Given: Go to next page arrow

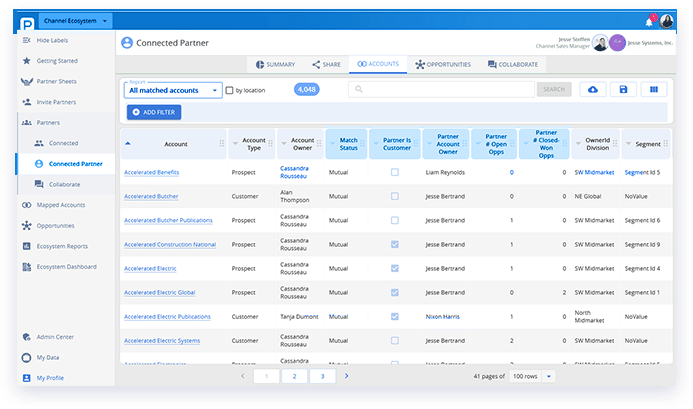Looking at the screenshot, I should point(346,376).
